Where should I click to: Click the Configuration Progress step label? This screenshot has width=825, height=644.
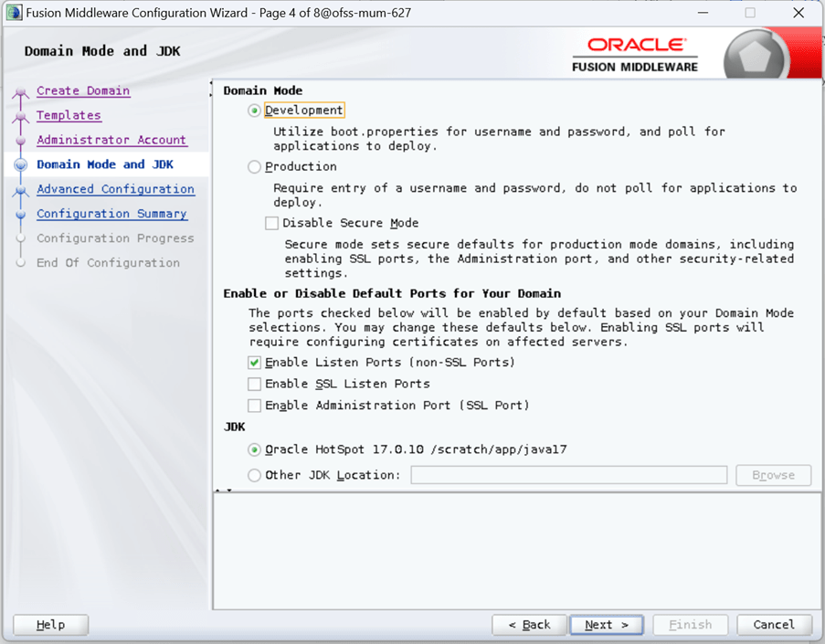115,238
